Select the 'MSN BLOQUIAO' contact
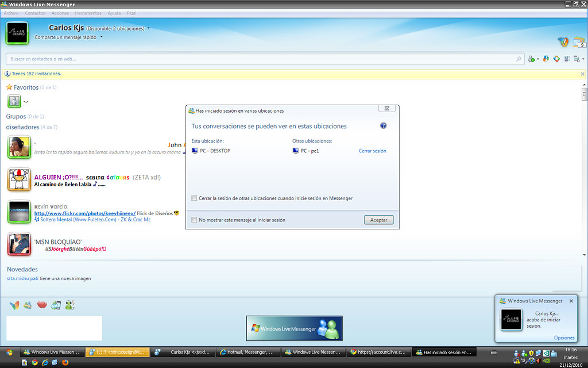The width and height of the screenshot is (588, 368). point(58,242)
